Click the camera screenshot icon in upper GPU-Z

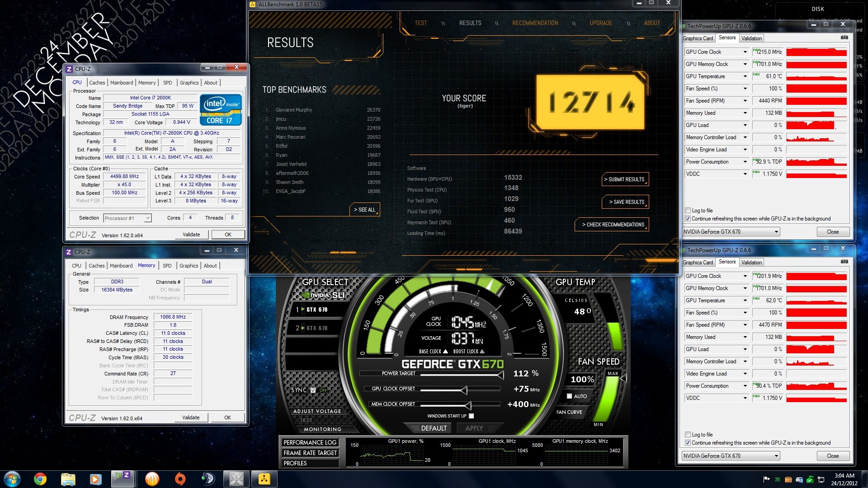[844, 38]
